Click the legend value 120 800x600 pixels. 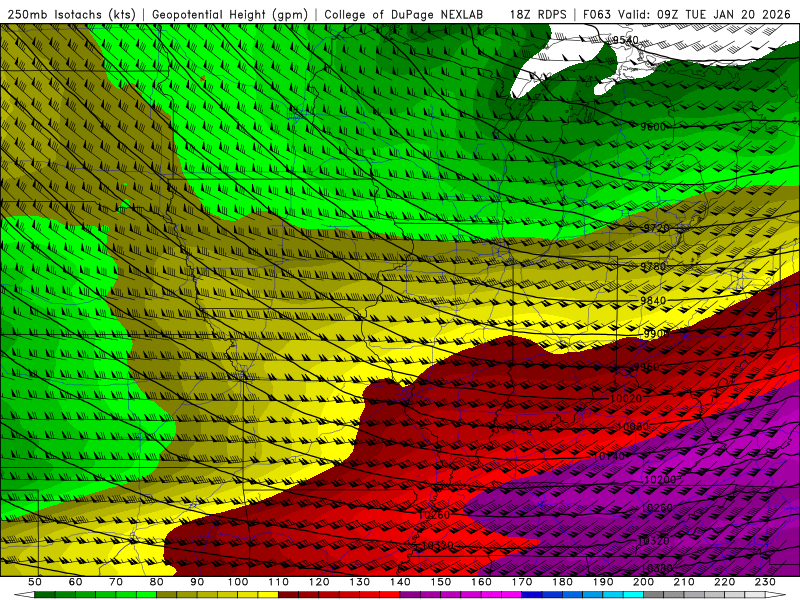pos(319,582)
